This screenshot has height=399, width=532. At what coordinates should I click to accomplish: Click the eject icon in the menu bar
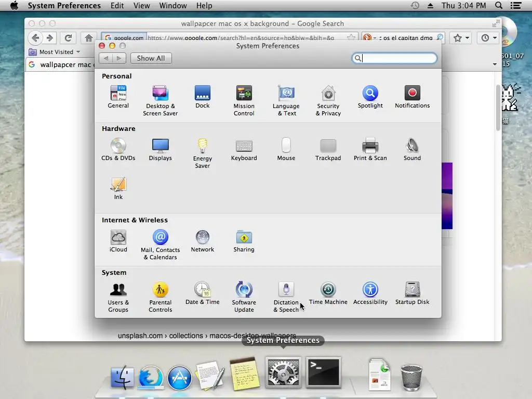[430, 5]
